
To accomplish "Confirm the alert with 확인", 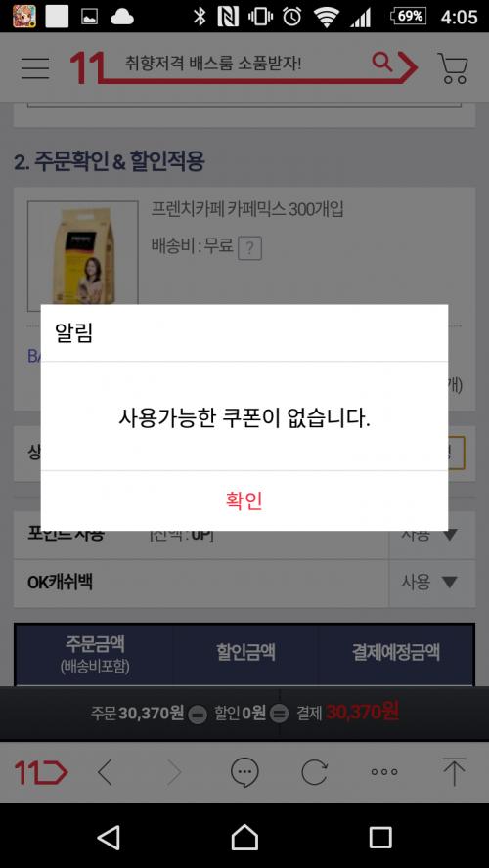I will coord(244,500).
